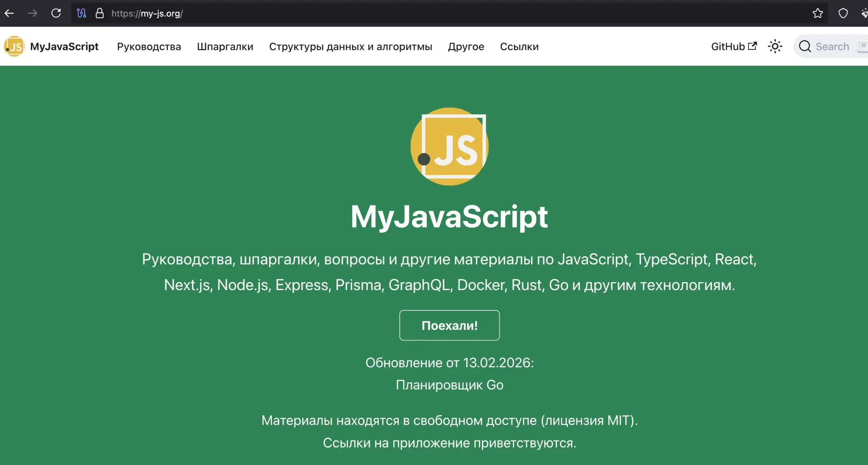Screen dimensions: 868x465
Task: Open the Шпаргалки menu
Action: point(225,46)
